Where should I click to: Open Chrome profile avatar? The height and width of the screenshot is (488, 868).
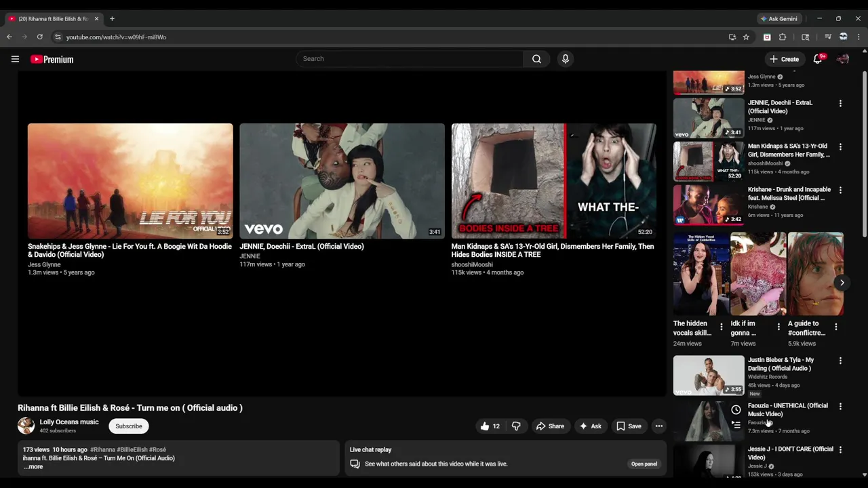844,37
